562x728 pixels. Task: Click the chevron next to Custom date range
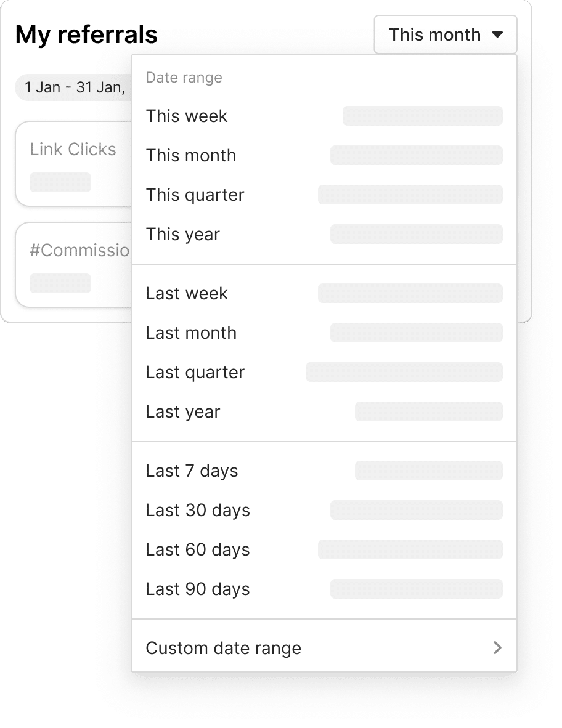497,648
